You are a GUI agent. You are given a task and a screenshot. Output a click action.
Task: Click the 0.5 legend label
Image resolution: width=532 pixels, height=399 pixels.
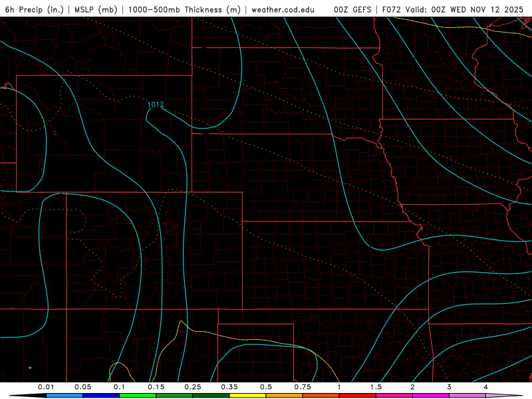tap(266, 387)
